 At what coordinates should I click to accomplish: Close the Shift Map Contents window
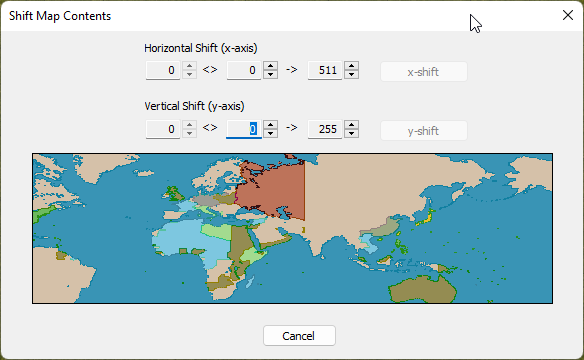[568, 15]
